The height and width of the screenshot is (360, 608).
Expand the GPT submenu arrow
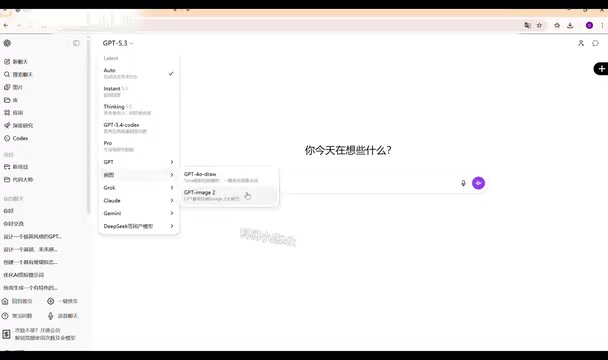click(172, 162)
